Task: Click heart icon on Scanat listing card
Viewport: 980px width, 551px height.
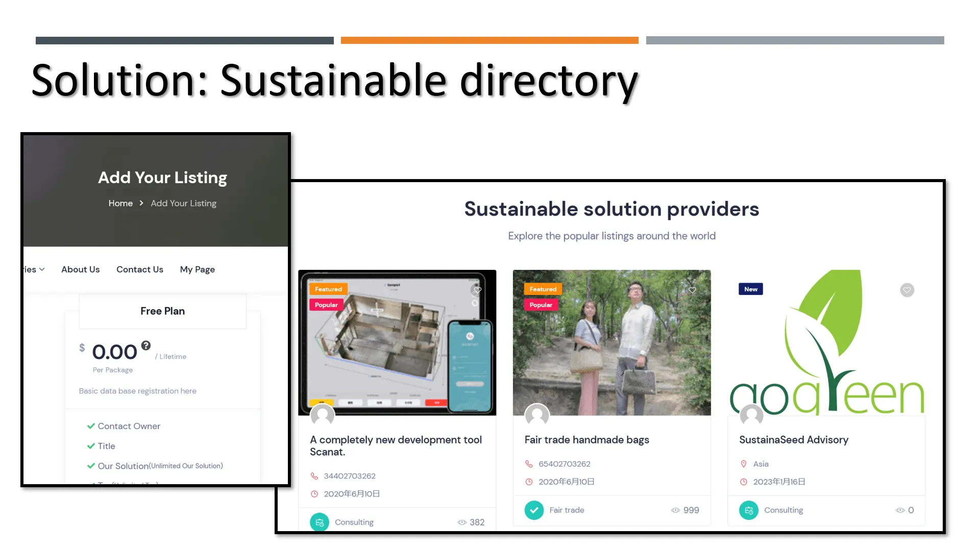Action: coord(477,290)
